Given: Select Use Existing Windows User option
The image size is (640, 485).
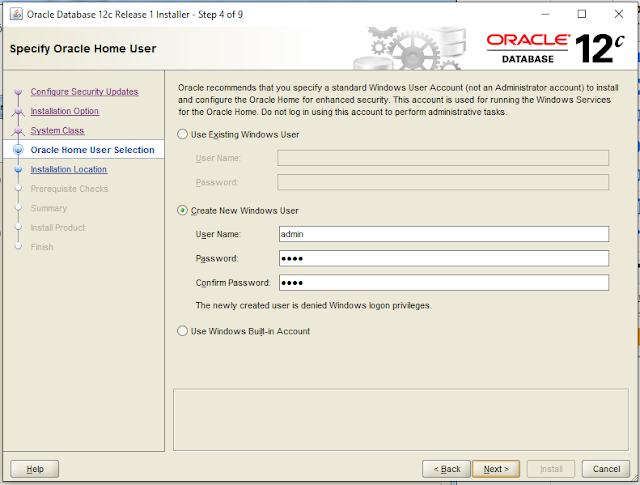Looking at the screenshot, I should (182, 134).
